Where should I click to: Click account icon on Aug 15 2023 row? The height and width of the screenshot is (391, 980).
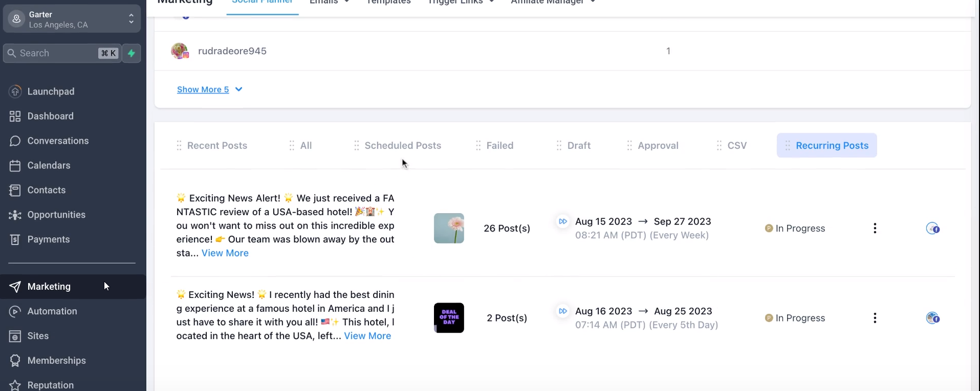point(933,228)
